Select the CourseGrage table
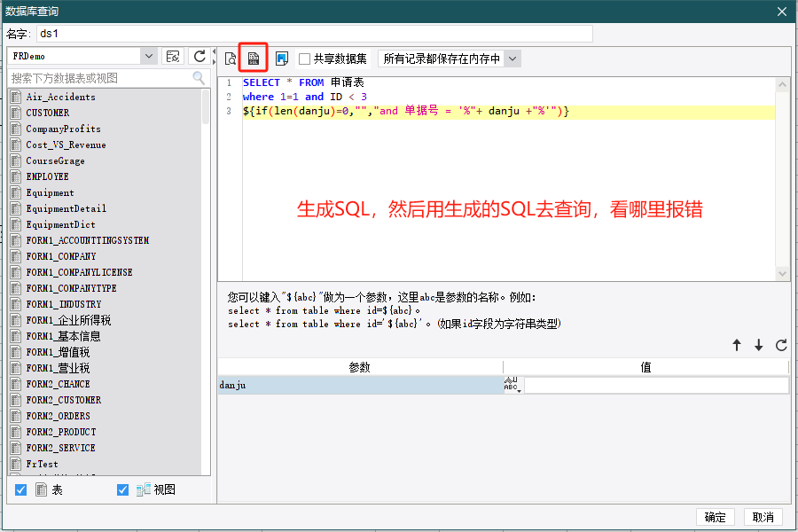This screenshot has height=532, width=798. tap(55, 160)
